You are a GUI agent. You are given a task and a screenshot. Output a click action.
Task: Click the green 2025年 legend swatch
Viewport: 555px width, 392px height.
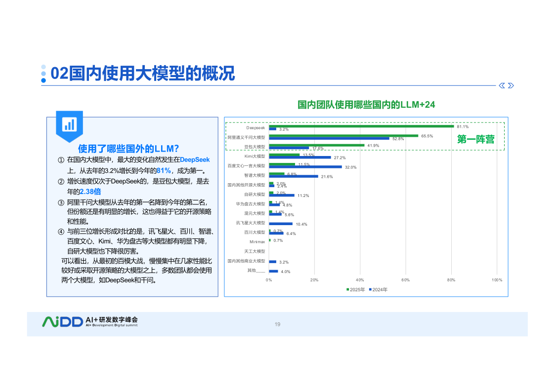[347, 289]
